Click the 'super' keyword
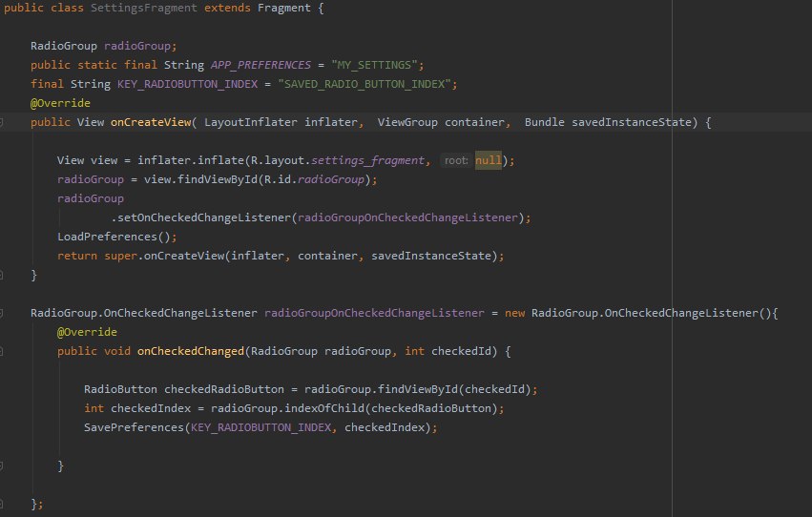Image resolution: width=812 pixels, height=517 pixels. tap(120, 256)
